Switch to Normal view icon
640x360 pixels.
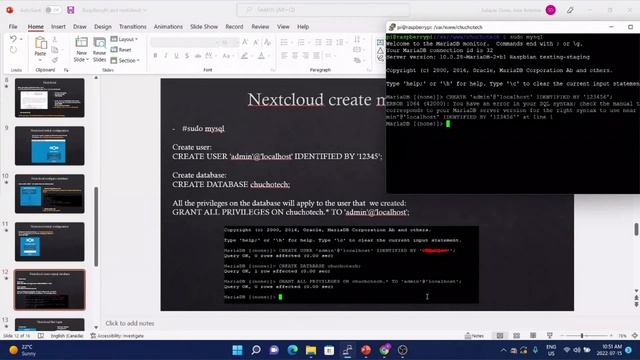click(x=500, y=336)
